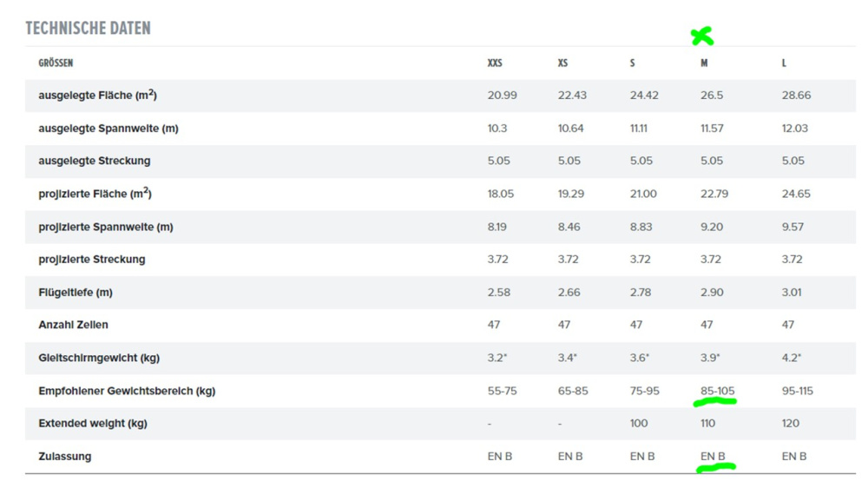Select the XXS size column header

(495, 63)
